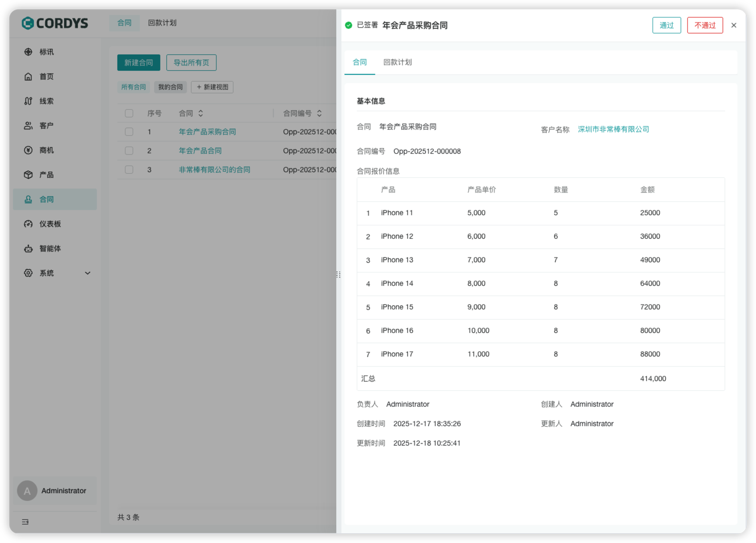Switch to the 回款计划 tab in detail panel
The image size is (756, 543).
point(397,62)
